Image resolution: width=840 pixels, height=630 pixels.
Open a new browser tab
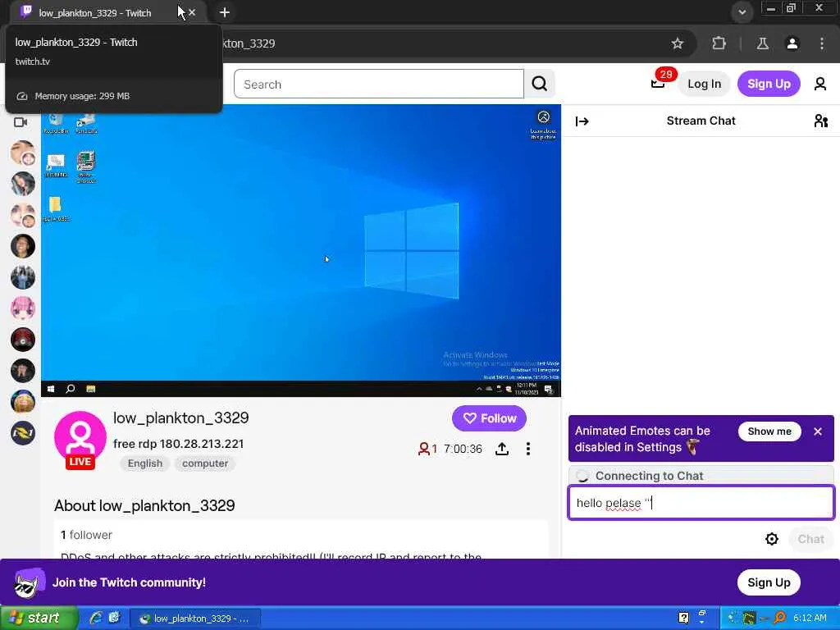pos(225,11)
